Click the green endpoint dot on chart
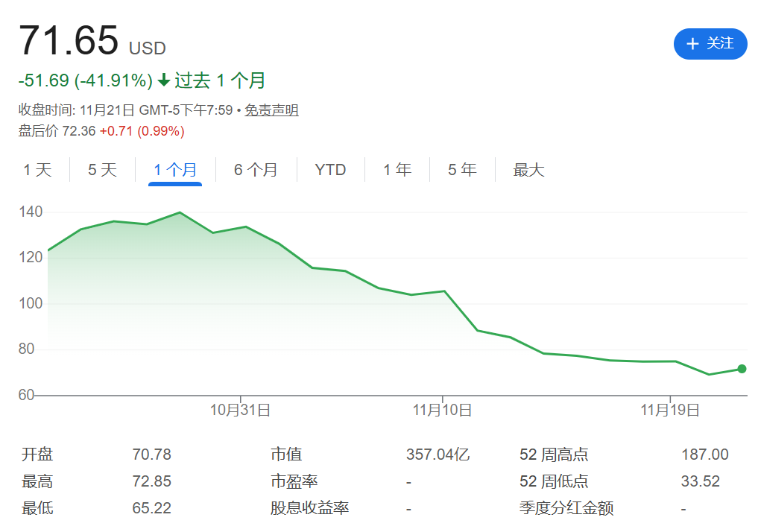This screenshot has height=532, width=758. (742, 369)
